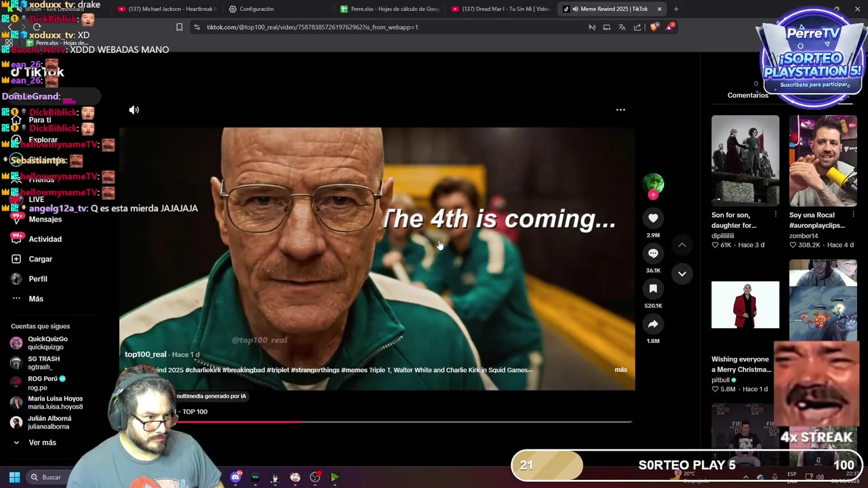Open the Brave Rewards triangle icon
Screen dimensions: 868x488
coord(670,26)
